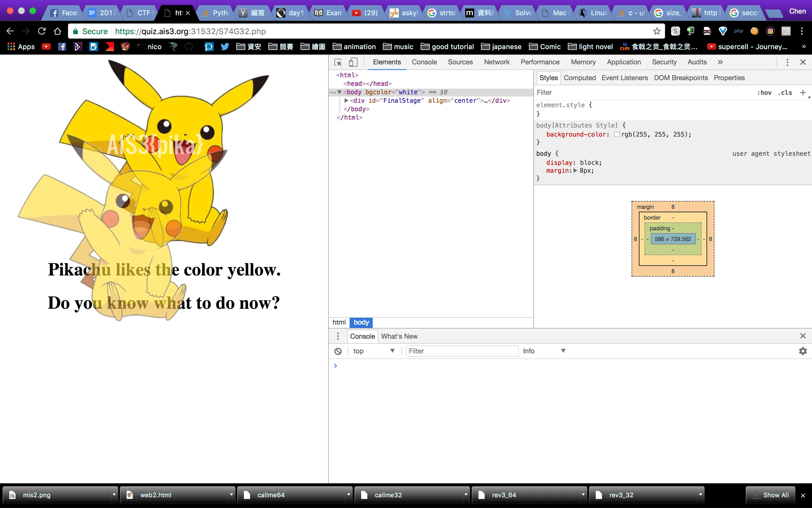812x508 pixels.
Task: Toggle the .cls element classes pane
Action: click(x=785, y=93)
